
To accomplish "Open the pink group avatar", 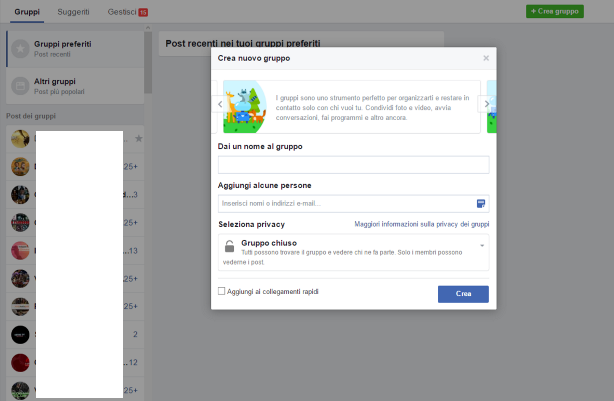I will click(20, 251).
